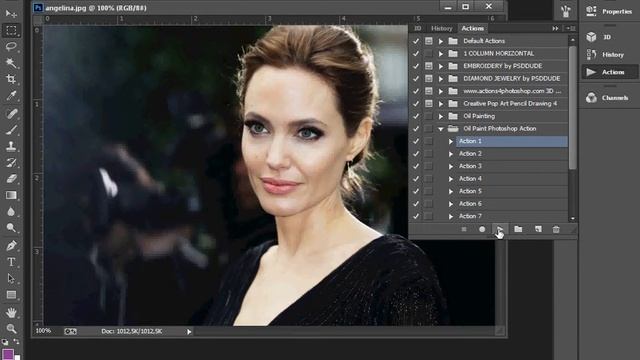Select the Eyedropper tool
The width and height of the screenshot is (640, 360).
11,96
